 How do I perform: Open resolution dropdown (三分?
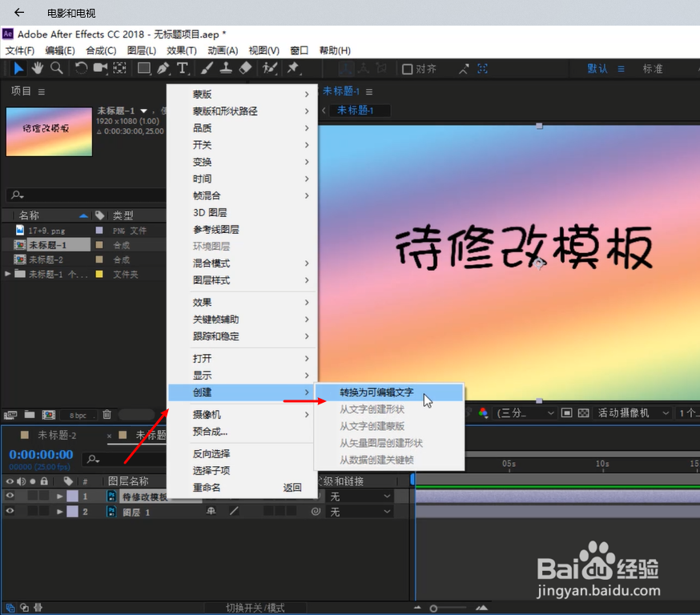pos(525,413)
